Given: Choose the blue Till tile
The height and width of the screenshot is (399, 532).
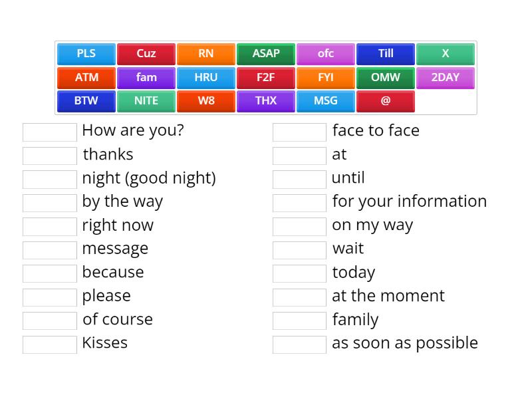Looking at the screenshot, I should pyautogui.click(x=386, y=54).
